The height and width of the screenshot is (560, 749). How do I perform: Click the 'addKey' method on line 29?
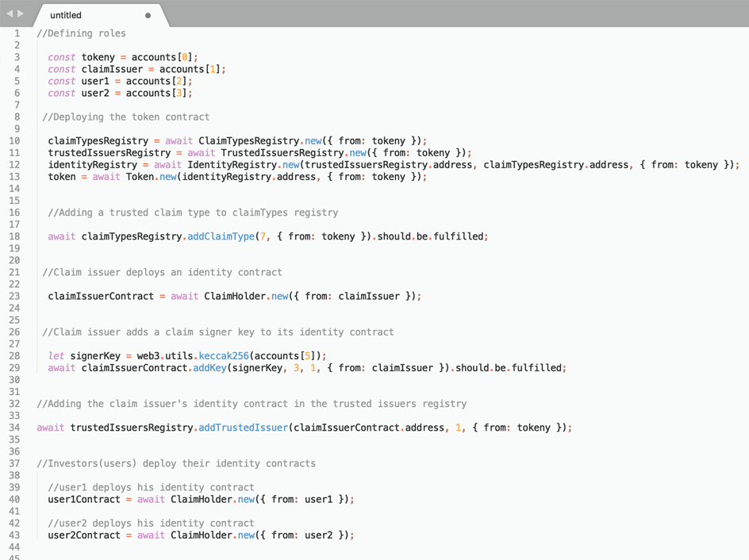point(209,368)
